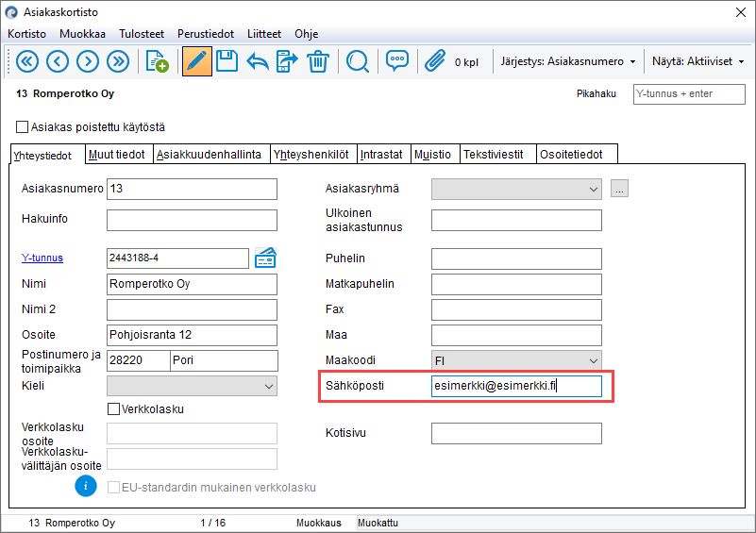Select the Yhteystiedot tab
This screenshot has width=756, height=533.
(47, 155)
